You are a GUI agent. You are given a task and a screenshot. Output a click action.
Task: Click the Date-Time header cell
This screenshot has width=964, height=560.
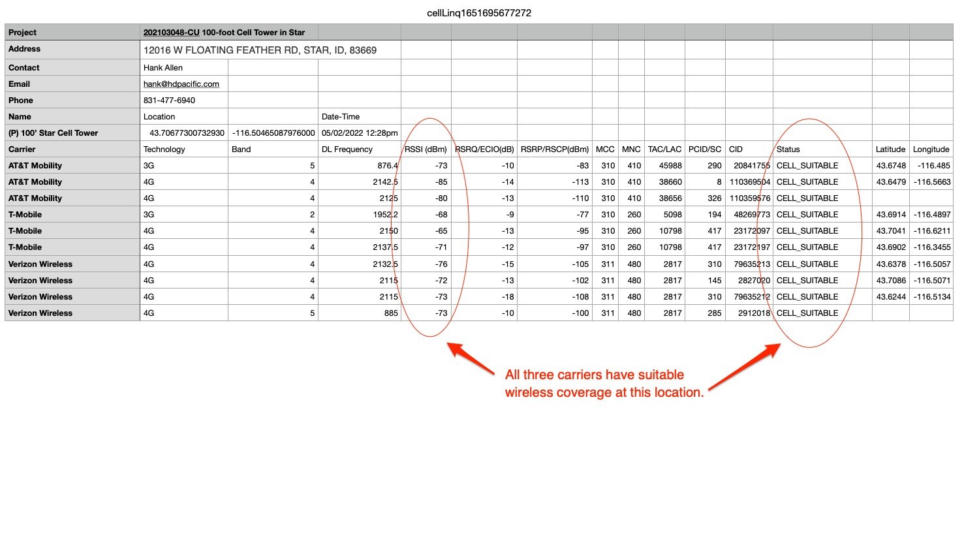(360, 116)
